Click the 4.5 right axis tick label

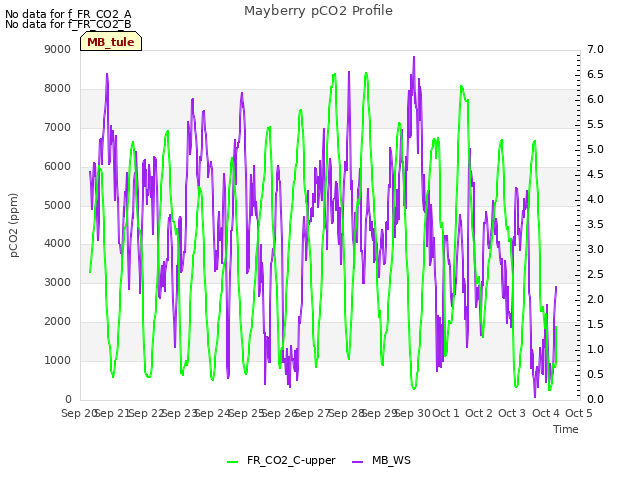pos(595,174)
